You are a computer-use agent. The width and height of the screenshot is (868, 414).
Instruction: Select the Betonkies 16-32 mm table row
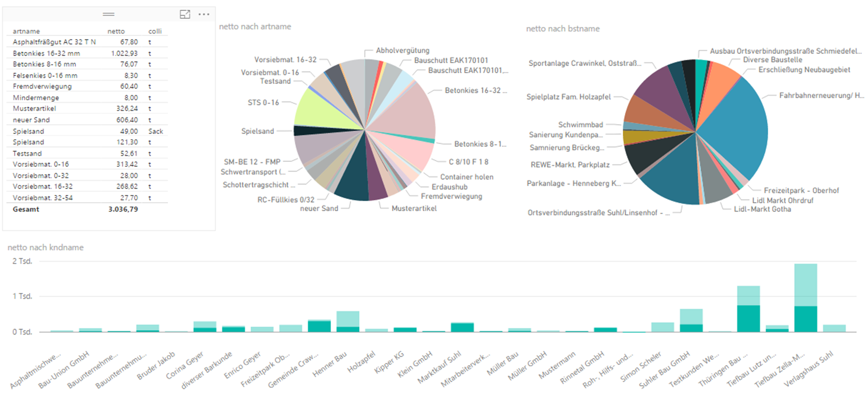(46, 53)
